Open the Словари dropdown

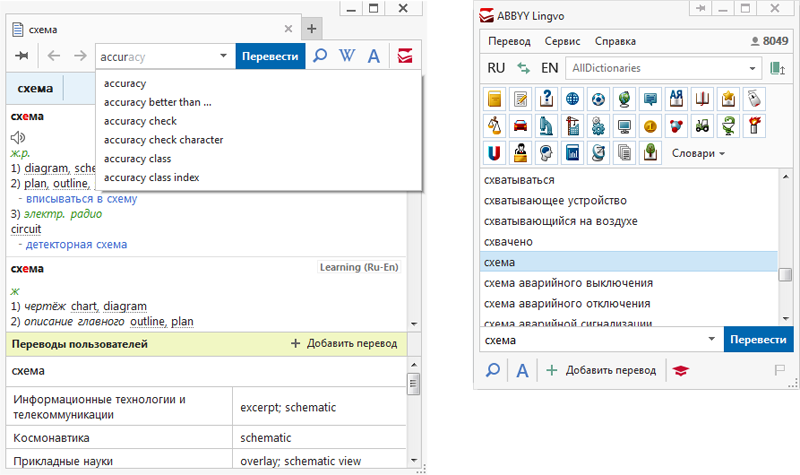(698, 154)
